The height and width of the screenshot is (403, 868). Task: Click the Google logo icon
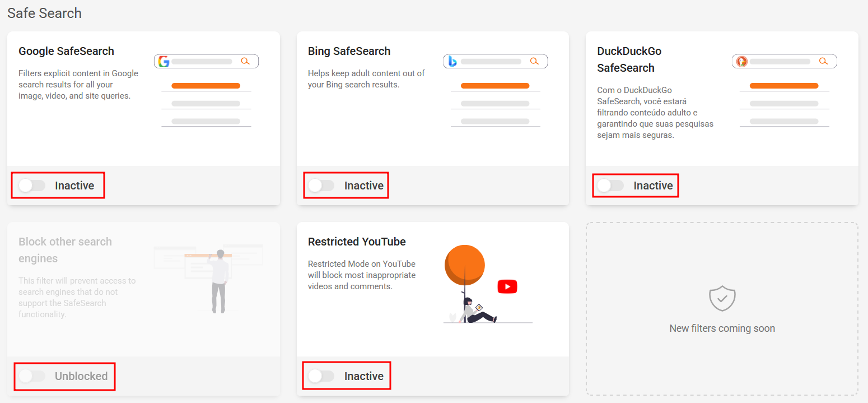(x=164, y=61)
